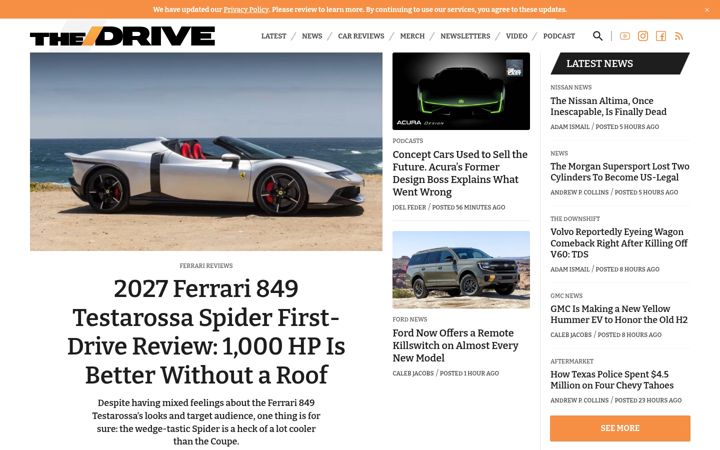Read the Morgan Supersport Lost Two Cylinders story
Image resolution: width=720 pixels, height=450 pixels.
[620, 172]
